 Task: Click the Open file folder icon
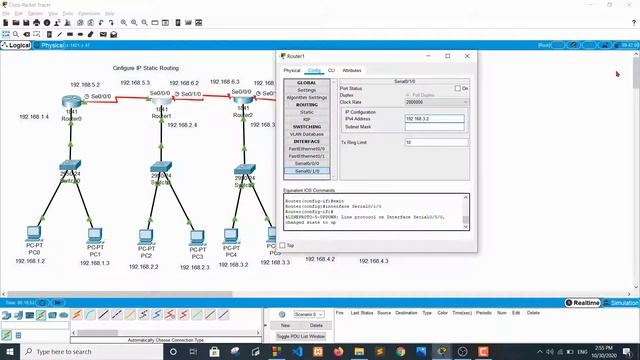[x=16, y=23]
